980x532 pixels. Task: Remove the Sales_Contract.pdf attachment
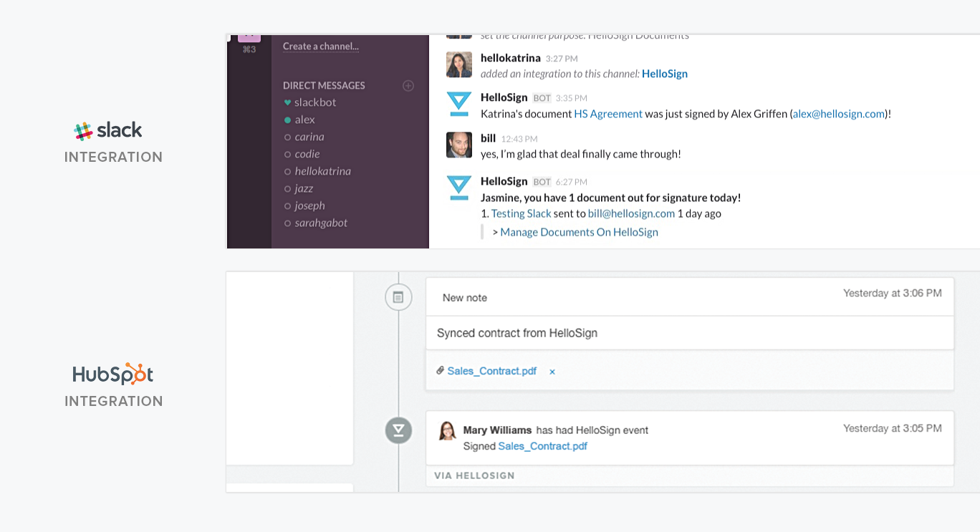(x=552, y=372)
